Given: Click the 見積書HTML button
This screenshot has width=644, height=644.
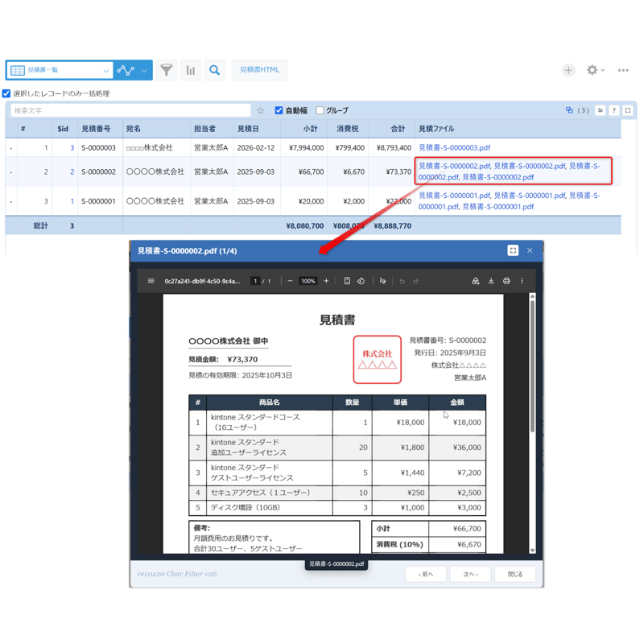Looking at the screenshot, I should [x=259, y=70].
